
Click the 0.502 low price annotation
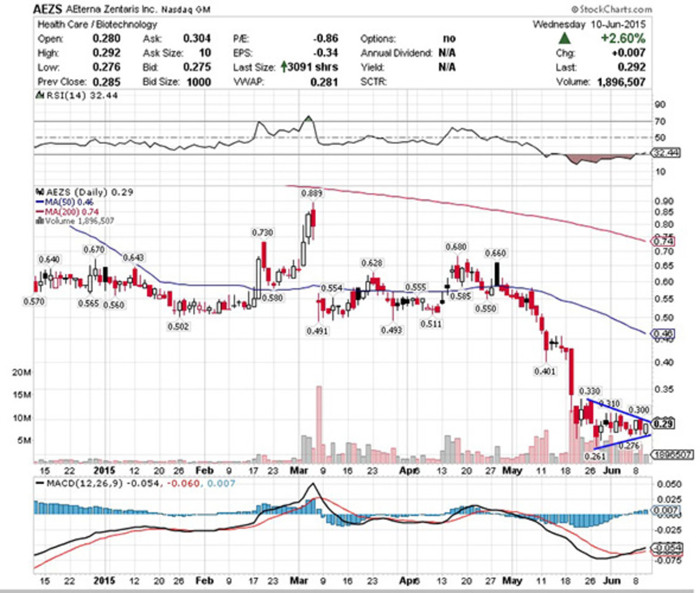pos(178,327)
